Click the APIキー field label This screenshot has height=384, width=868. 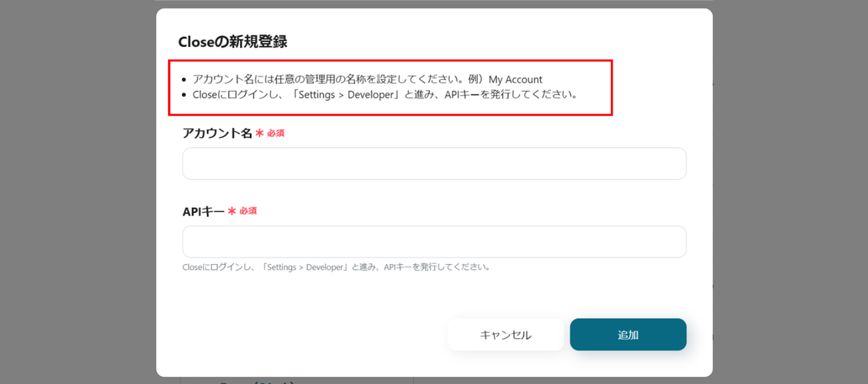coord(203,211)
